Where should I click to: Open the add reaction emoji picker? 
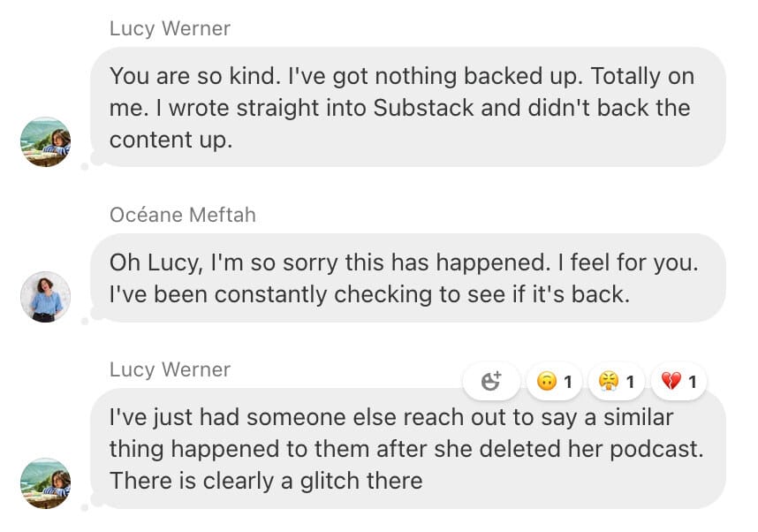pos(491,381)
